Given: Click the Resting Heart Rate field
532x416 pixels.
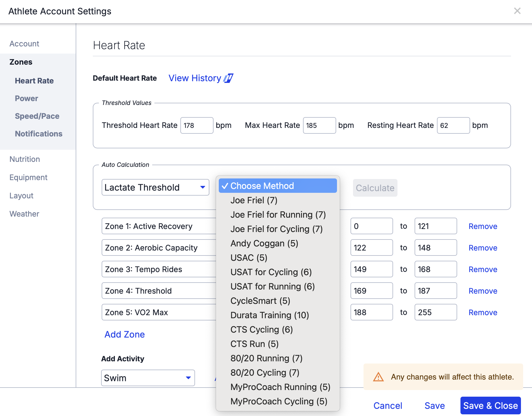Looking at the screenshot, I should point(453,125).
